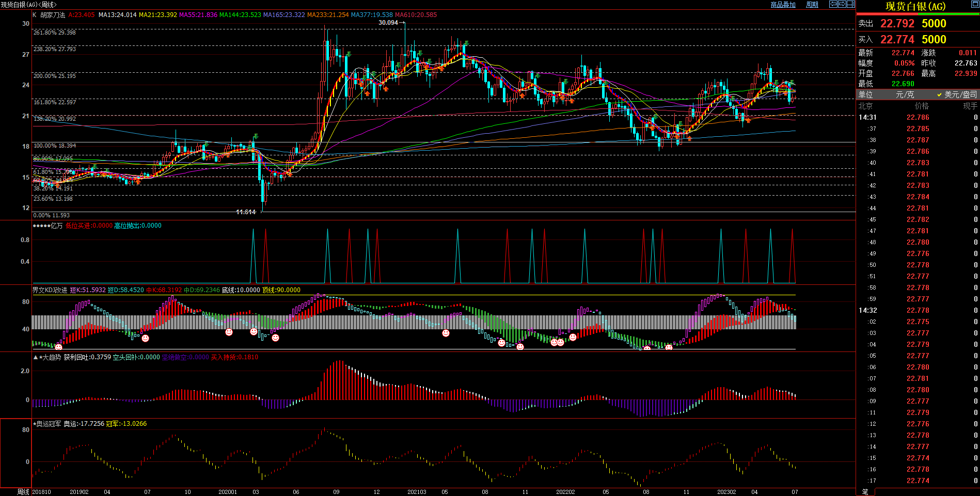Open the 商品叠加 overlay menu
Viewport: 980px width, 496px height.
coord(783,5)
